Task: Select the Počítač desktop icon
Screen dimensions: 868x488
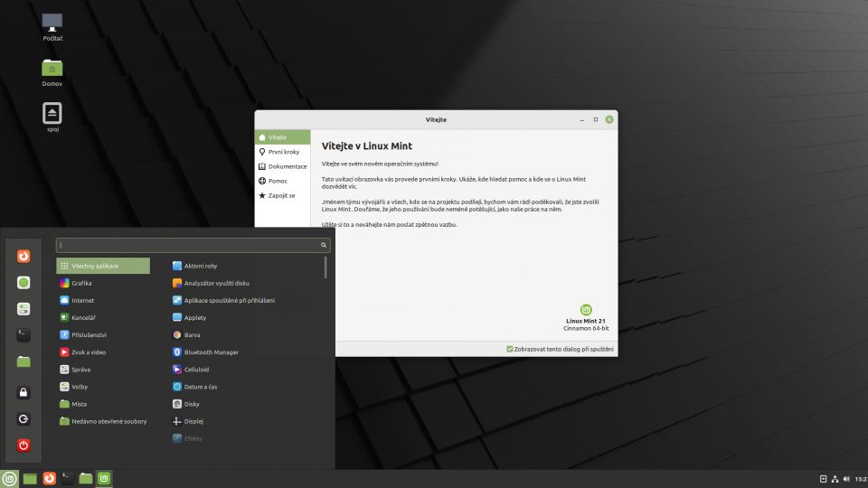Action: [x=52, y=27]
